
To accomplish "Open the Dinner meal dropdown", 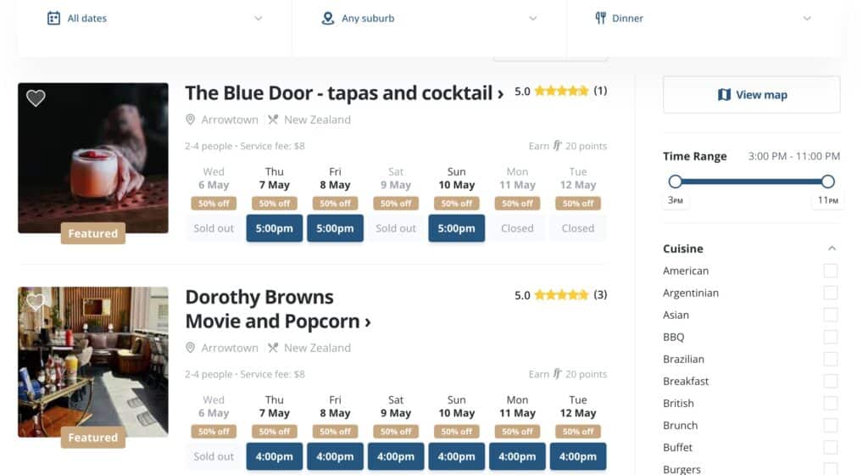I will click(x=704, y=19).
